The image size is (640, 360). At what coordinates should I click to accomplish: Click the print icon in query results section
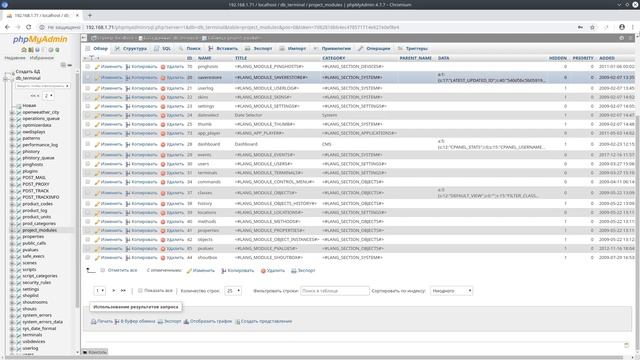tap(93, 321)
